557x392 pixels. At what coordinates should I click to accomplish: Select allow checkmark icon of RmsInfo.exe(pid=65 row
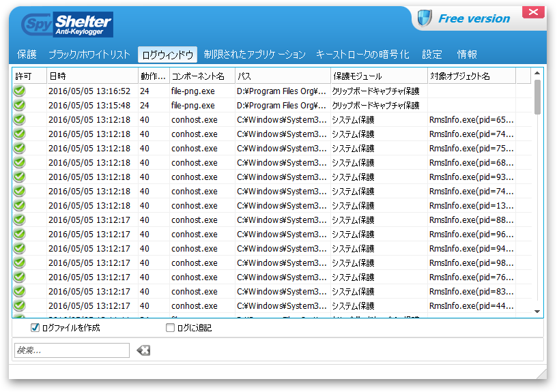pos(20,119)
